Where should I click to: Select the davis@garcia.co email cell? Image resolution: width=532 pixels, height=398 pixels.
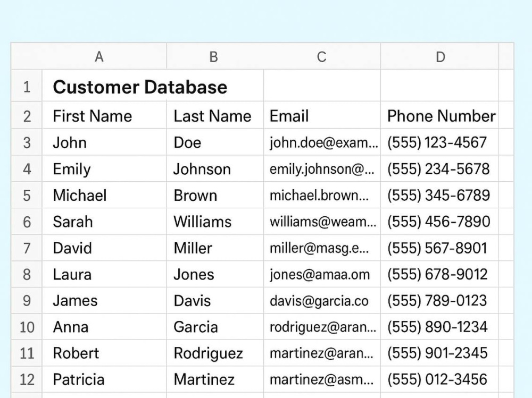(x=322, y=300)
